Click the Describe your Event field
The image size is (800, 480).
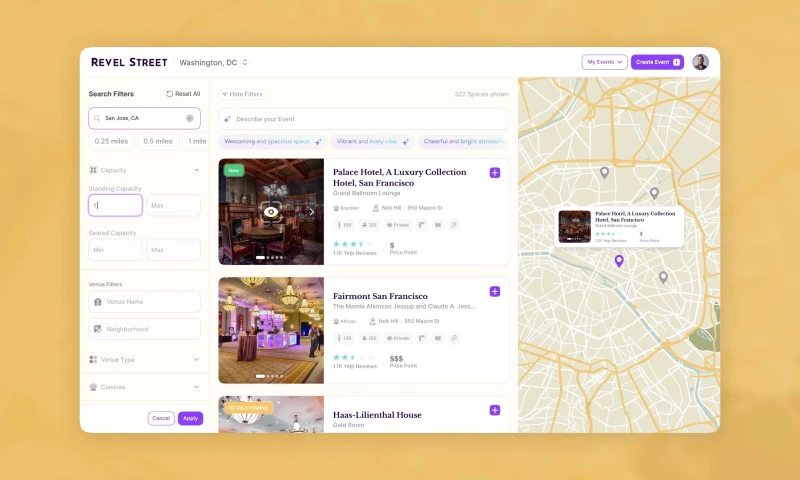(x=364, y=119)
